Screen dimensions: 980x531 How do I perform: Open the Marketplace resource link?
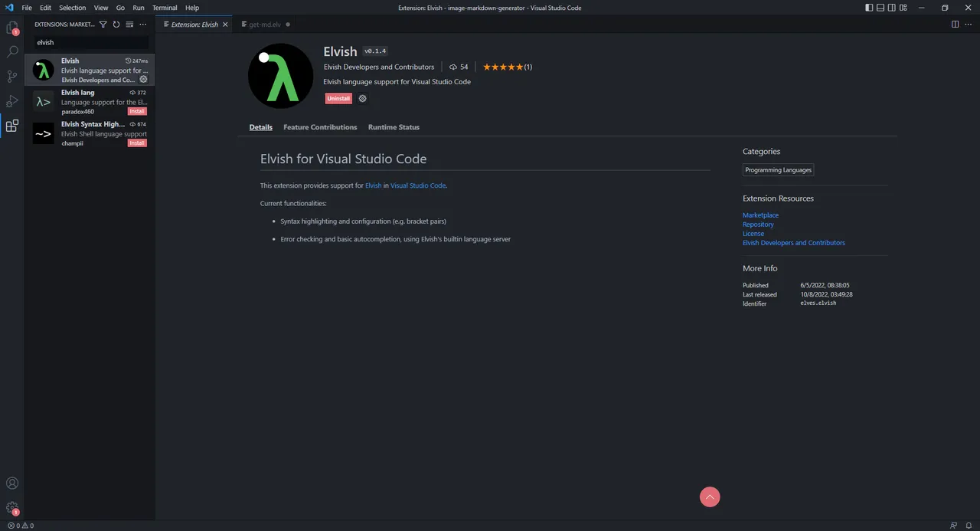[760, 215]
